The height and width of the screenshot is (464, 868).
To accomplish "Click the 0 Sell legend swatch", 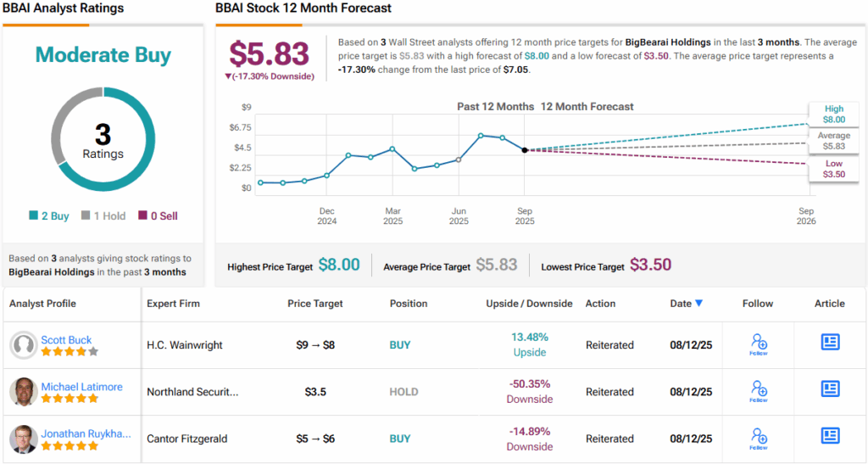I will pos(142,216).
